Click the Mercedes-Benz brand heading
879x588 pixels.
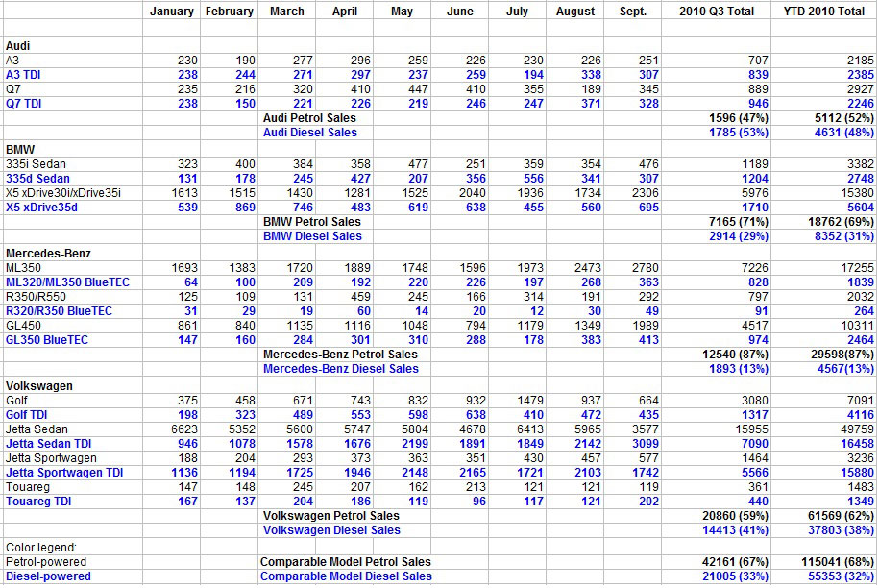(48, 254)
